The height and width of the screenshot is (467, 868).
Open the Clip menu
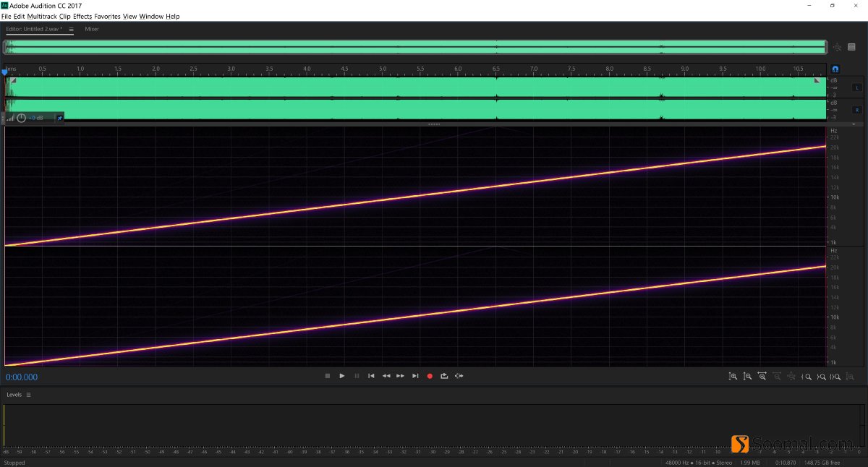point(65,16)
